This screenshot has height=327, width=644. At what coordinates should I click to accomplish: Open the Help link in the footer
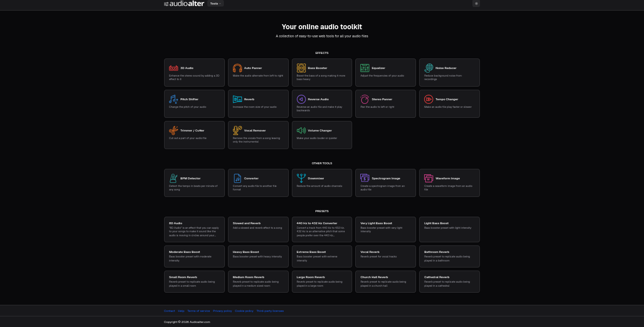(x=181, y=311)
